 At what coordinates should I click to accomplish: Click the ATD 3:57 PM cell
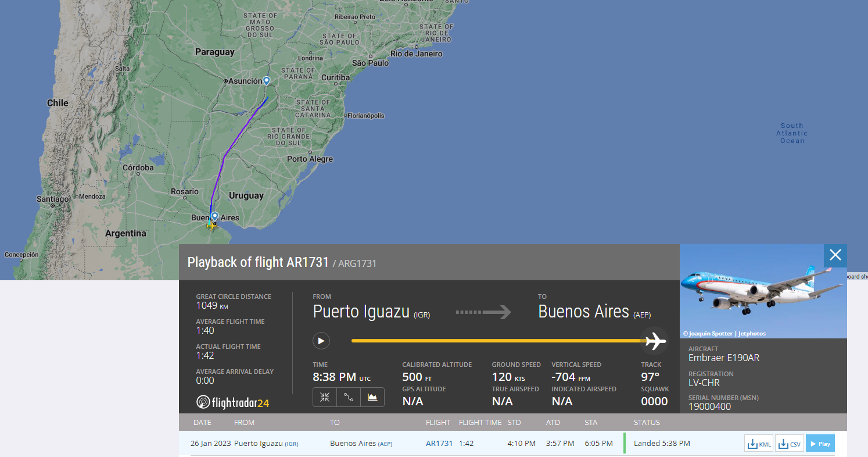click(560, 443)
